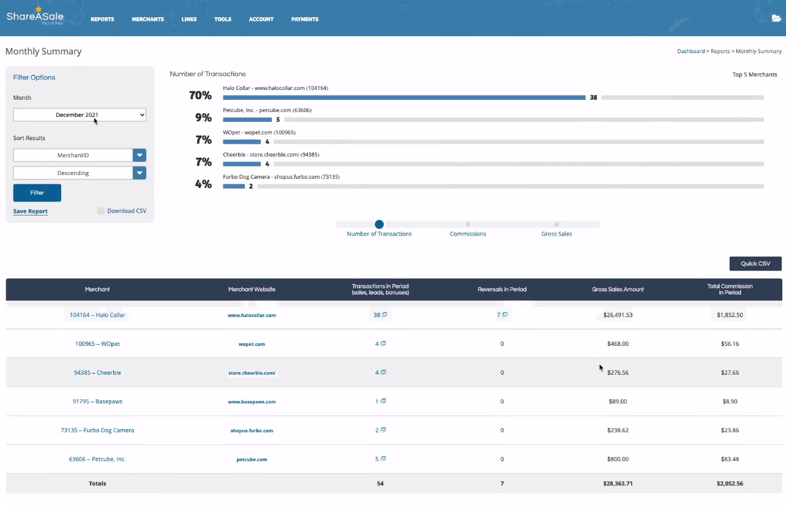Open popup icon beside Halo Collar's 7 reversals
The width and height of the screenshot is (786, 532).
tap(505, 315)
